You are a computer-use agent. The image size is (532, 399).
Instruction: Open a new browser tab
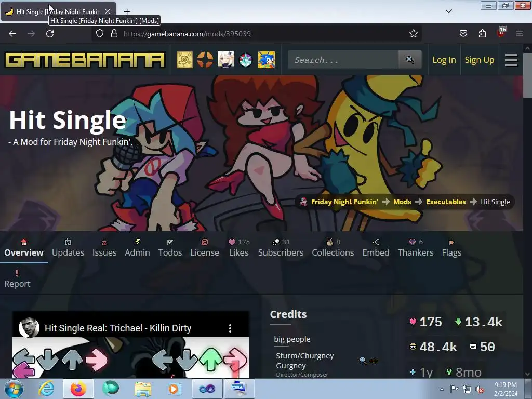(x=127, y=11)
